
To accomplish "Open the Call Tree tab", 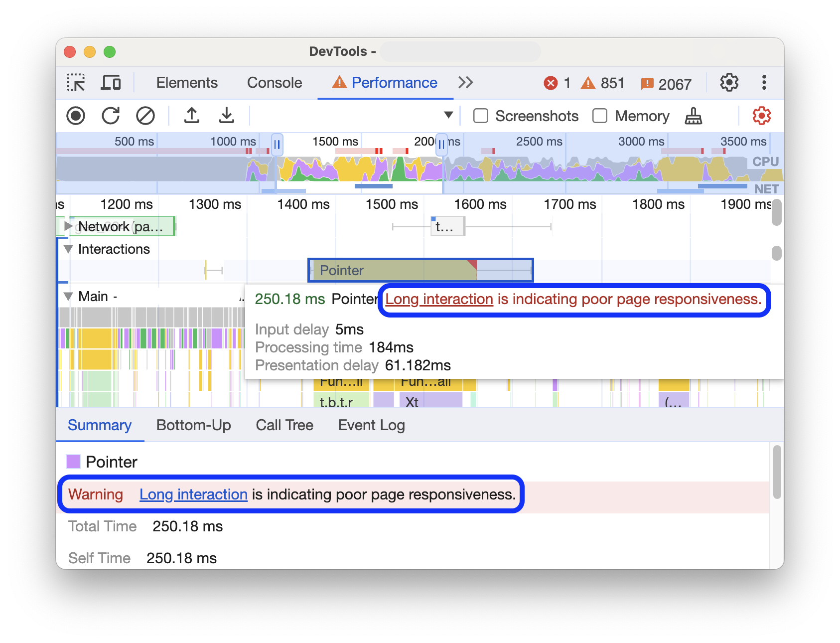I will point(284,425).
